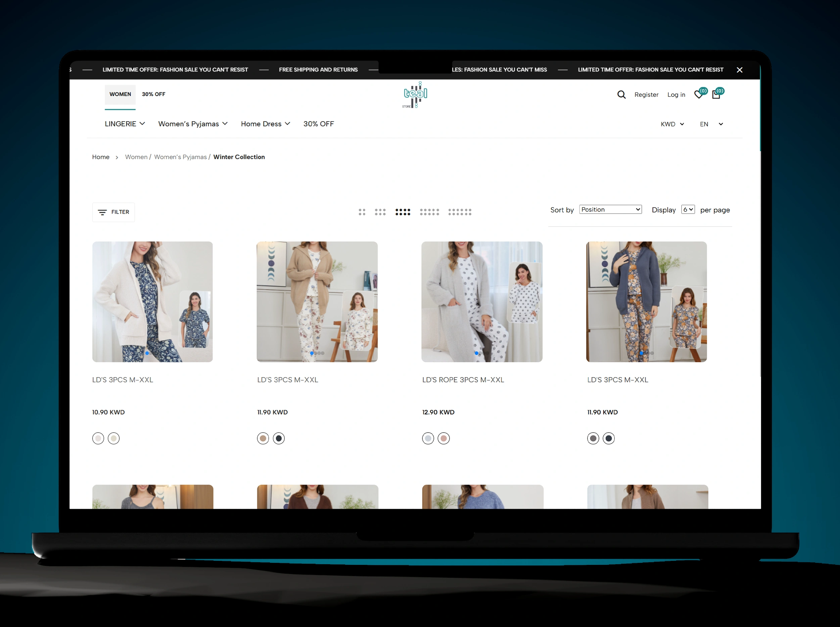Switch to the 3-column grid view

pos(380,212)
